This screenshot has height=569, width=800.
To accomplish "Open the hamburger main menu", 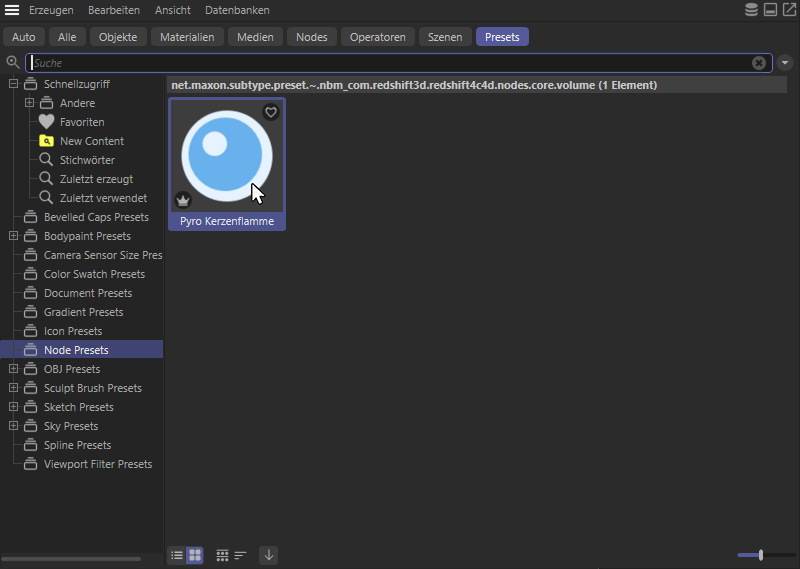I will click(12, 10).
